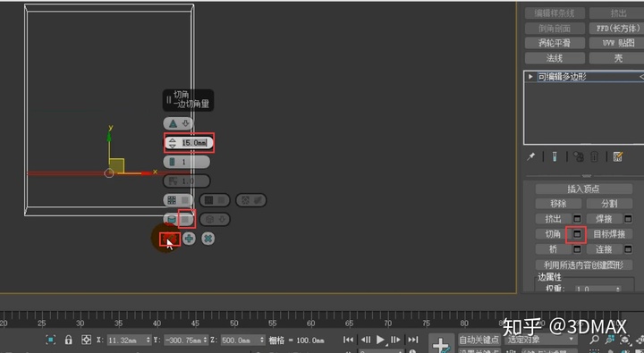Adjust the X coordinate spinner arrows
Viewport: 644px width, 353px height.
pyautogui.click(x=148, y=340)
